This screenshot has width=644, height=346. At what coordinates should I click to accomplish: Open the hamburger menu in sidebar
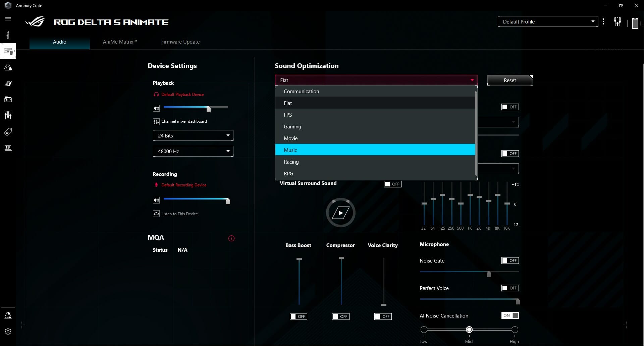(x=8, y=19)
